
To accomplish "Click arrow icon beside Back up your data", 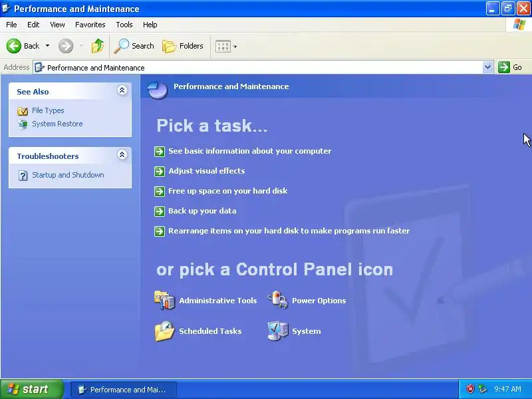I will click(160, 211).
